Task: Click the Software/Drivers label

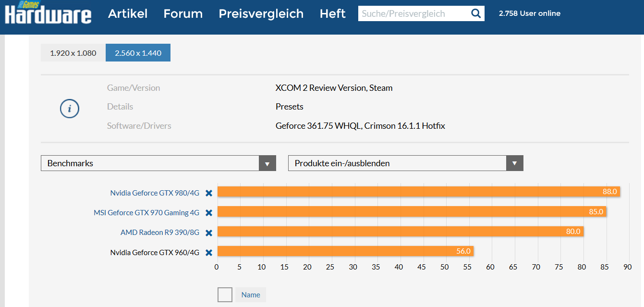Action: (139, 126)
